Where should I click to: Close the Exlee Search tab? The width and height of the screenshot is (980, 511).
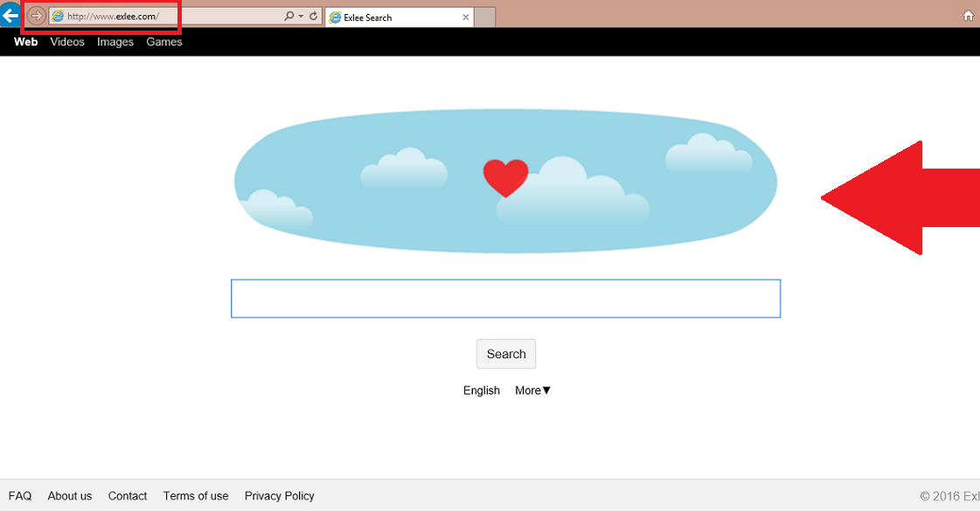[465, 17]
